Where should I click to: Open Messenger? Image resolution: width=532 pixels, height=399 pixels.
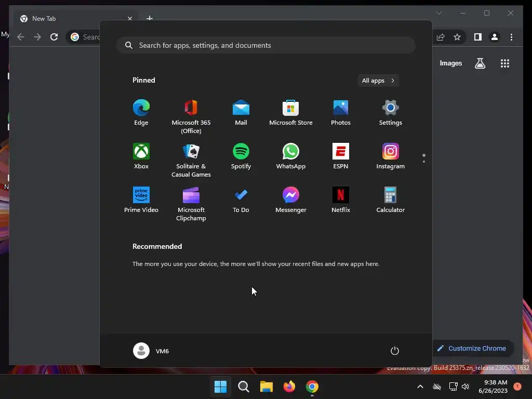point(291,200)
